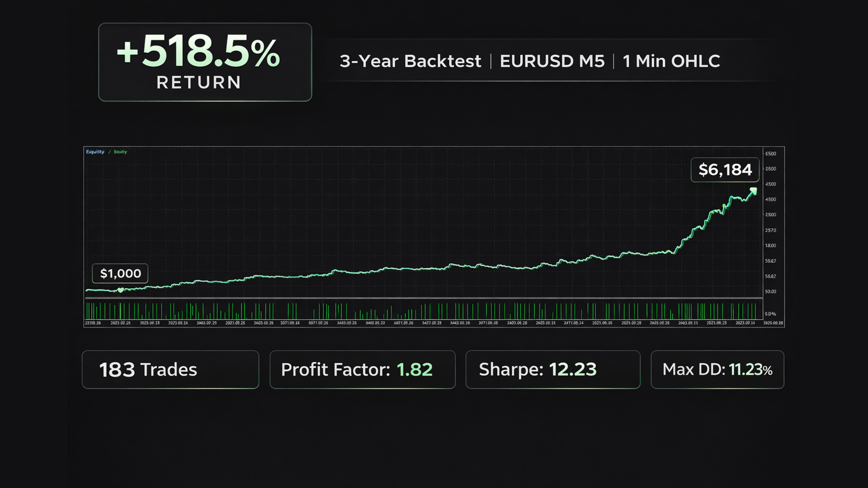Click the $1,000 starting balance label
This screenshot has height=488, width=868.
click(120, 273)
